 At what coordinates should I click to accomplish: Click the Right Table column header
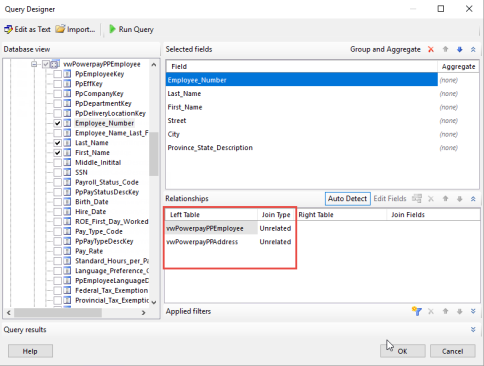pos(341,215)
